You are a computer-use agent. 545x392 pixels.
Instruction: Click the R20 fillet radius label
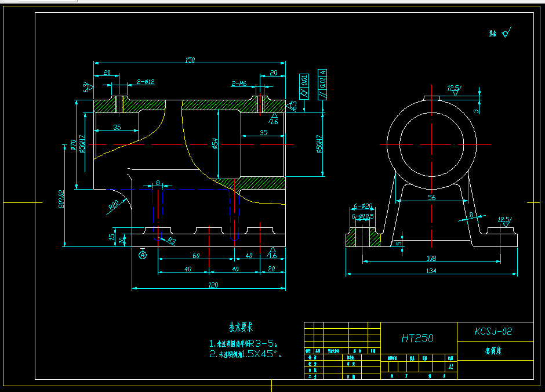[x=114, y=204]
